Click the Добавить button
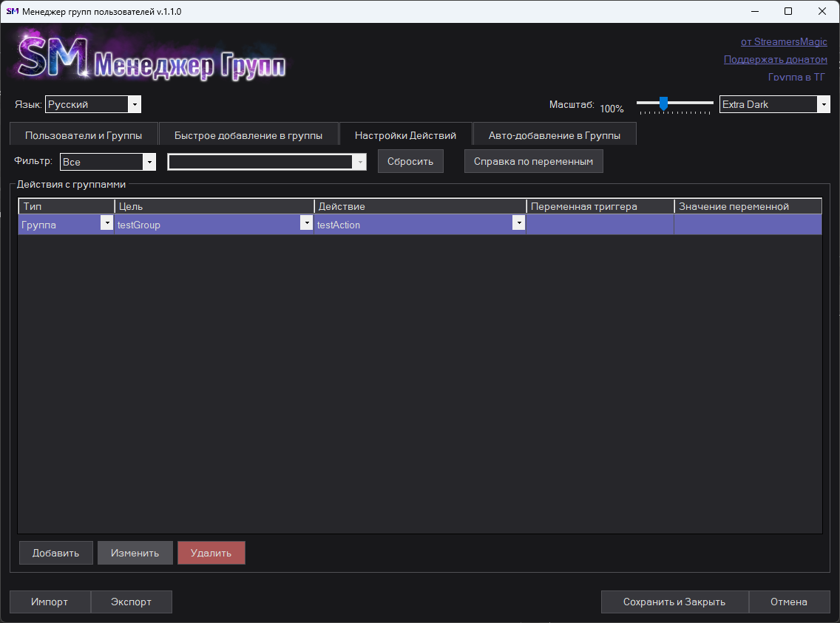Image resolution: width=840 pixels, height=623 pixels. click(x=55, y=553)
